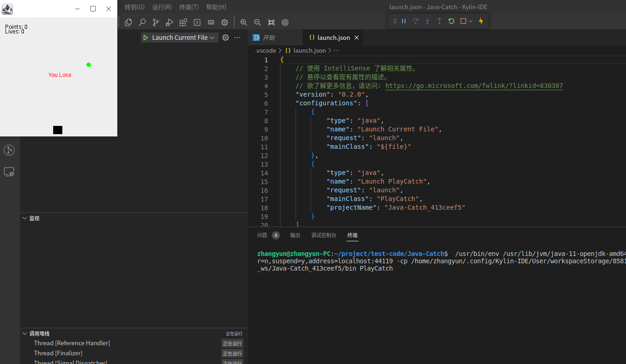Open the stop button dropdown arrow
The image size is (626, 364).
pyautogui.click(x=471, y=21)
